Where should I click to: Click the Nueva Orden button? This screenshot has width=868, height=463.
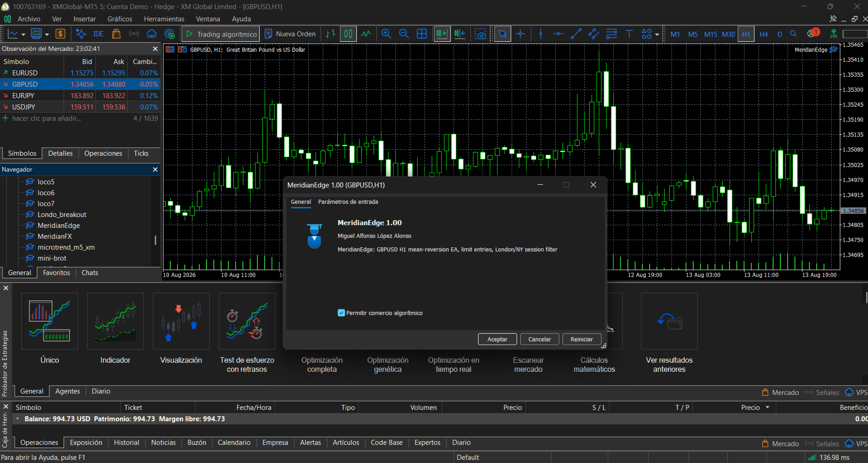point(290,34)
